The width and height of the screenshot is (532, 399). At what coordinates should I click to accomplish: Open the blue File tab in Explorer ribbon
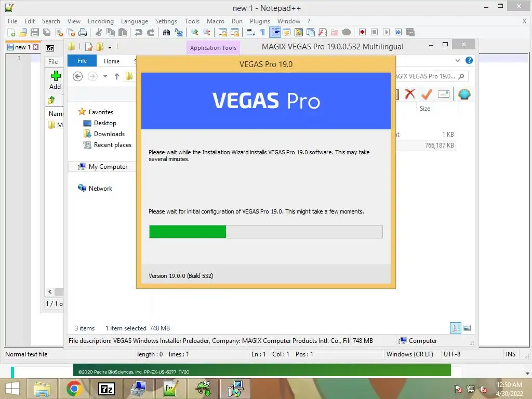(82, 61)
